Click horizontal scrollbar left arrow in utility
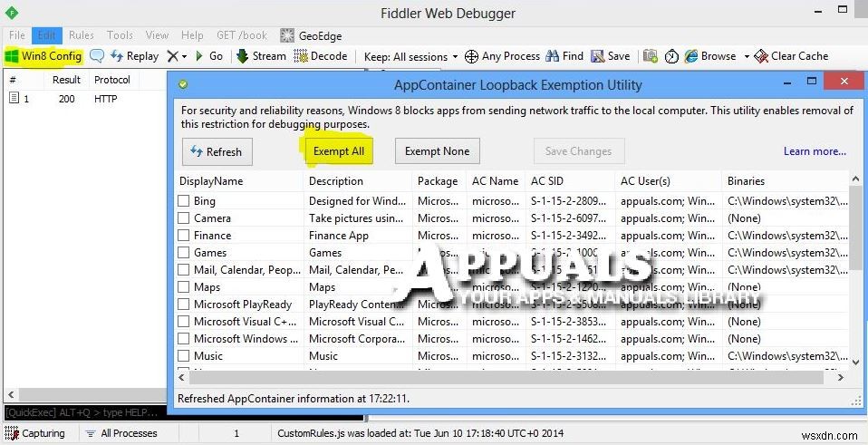The image size is (868, 445). click(x=182, y=377)
